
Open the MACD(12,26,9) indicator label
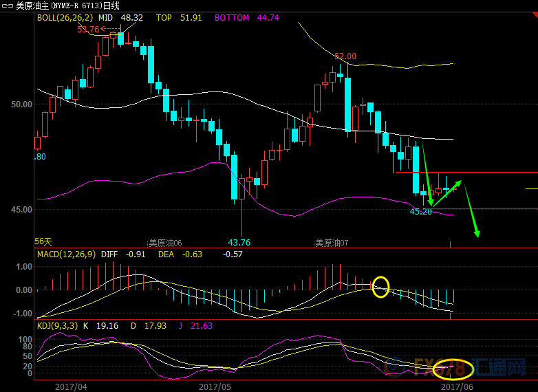click(66, 254)
